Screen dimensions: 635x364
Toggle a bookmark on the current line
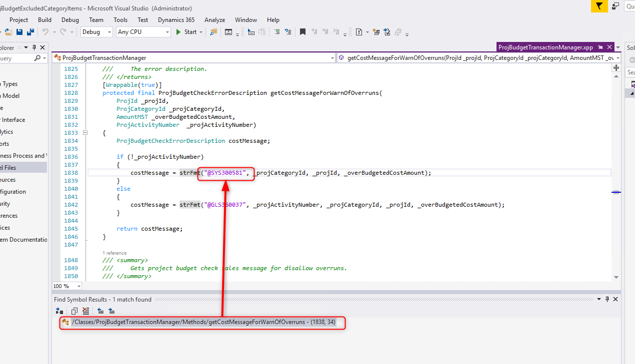[302, 31]
